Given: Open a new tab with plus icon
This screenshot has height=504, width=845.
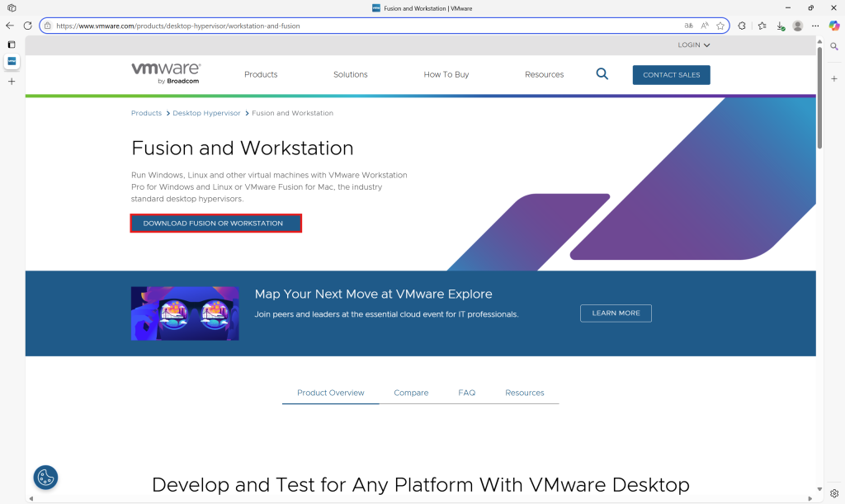Looking at the screenshot, I should click(12, 82).
